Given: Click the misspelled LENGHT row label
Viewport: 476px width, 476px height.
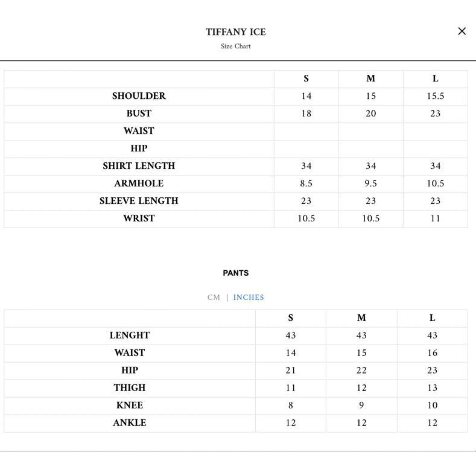Looking at the screenshot, I should click(x=130, y=335).
